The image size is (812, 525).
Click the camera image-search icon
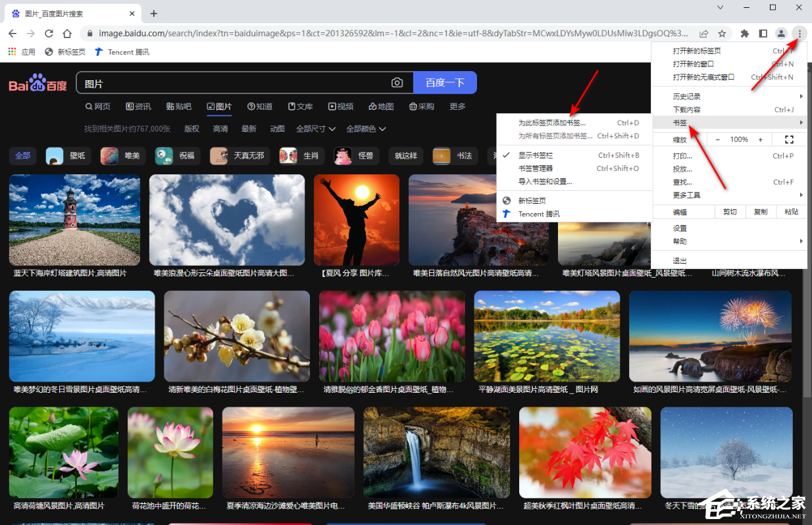[397, 83]
